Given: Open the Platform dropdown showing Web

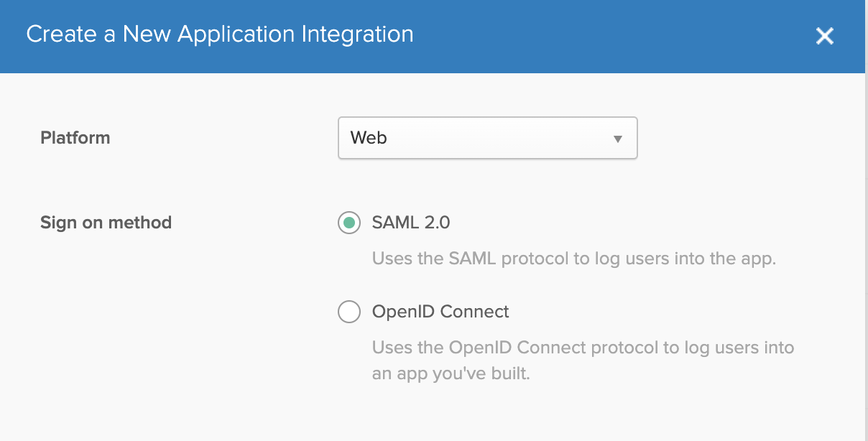Looking at the screenshot, I should pyautogui.click(x=487, y=138).
